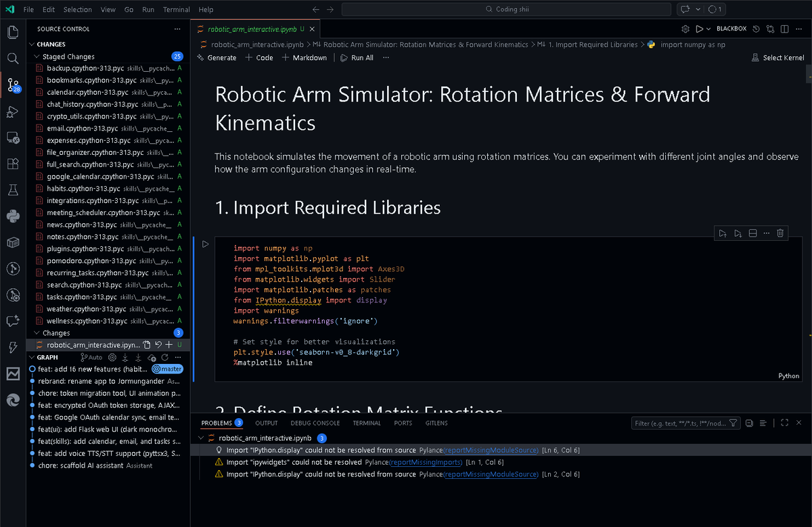Open the Run and Debug view
Screen dimensions: 812x527
(x=13, y=111)
